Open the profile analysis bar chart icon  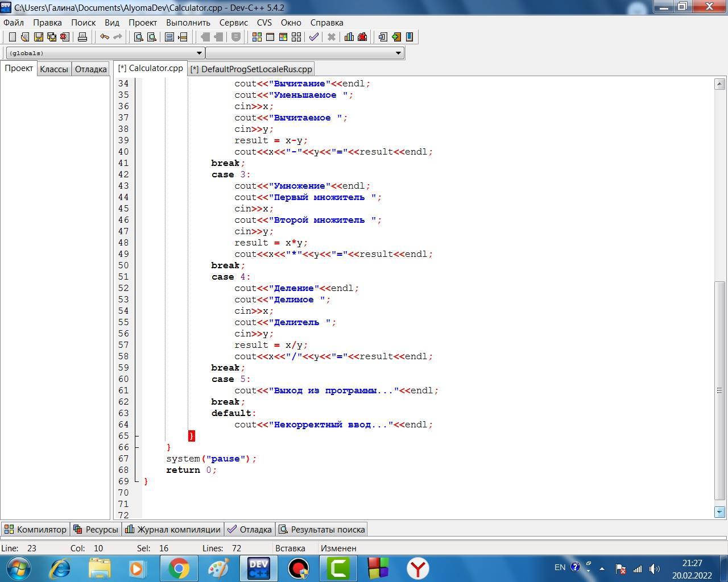349,37
